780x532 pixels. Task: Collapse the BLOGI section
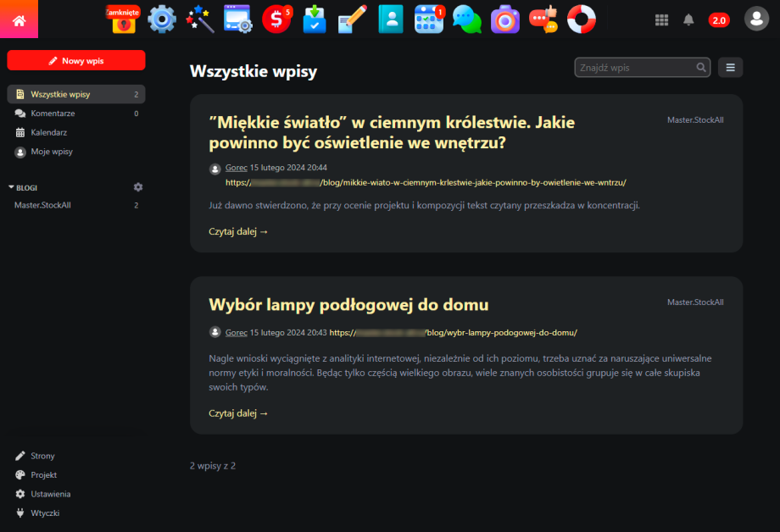[11, 187]
